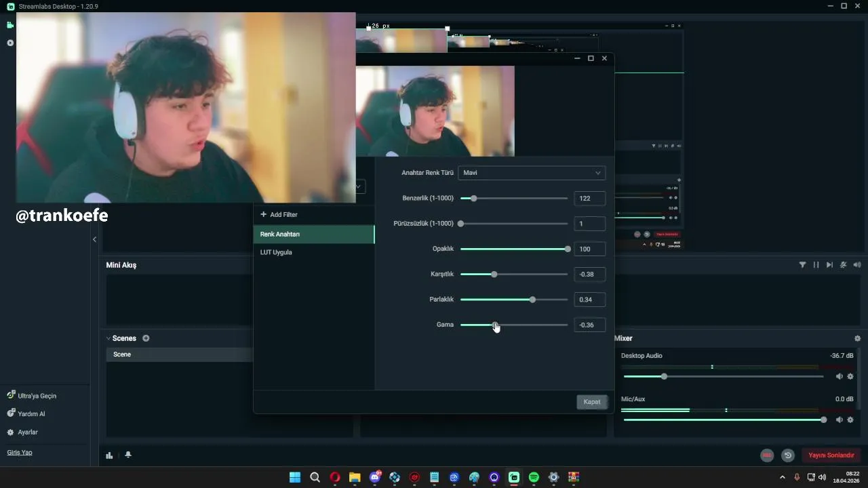Viewport: 868px width, 488px height.
Task: Open Windows Settings gear on taskbar
Action: pyautogui.click(x=554, y=477)
